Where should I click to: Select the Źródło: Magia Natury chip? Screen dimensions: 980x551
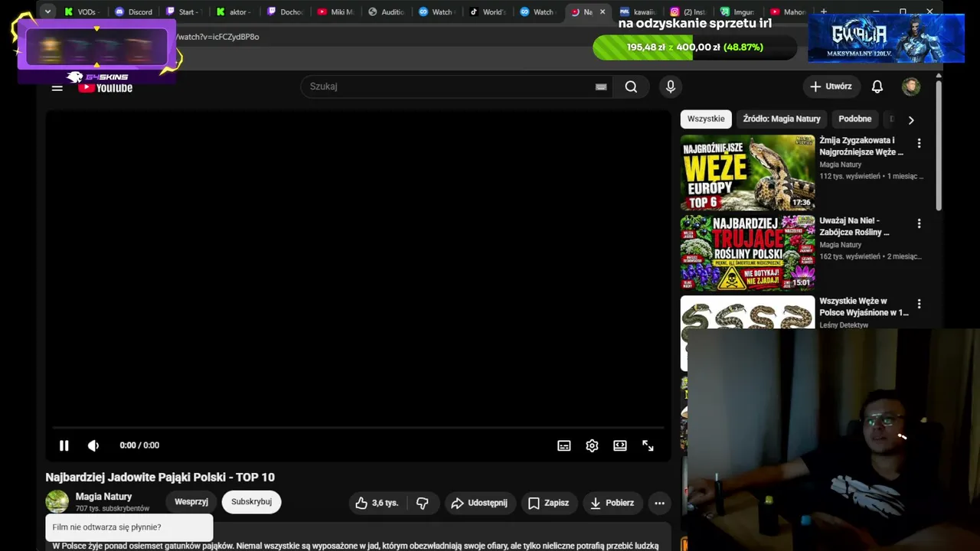[782, 119]
